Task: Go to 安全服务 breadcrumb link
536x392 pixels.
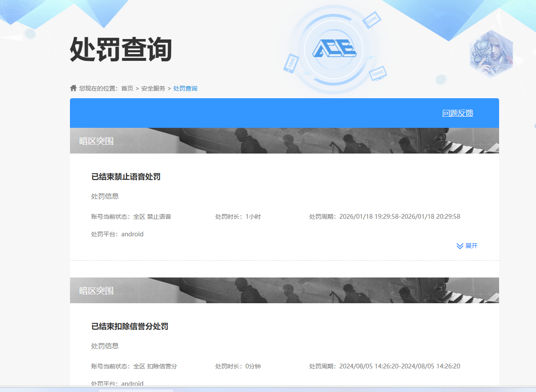Action: (153, 88)
